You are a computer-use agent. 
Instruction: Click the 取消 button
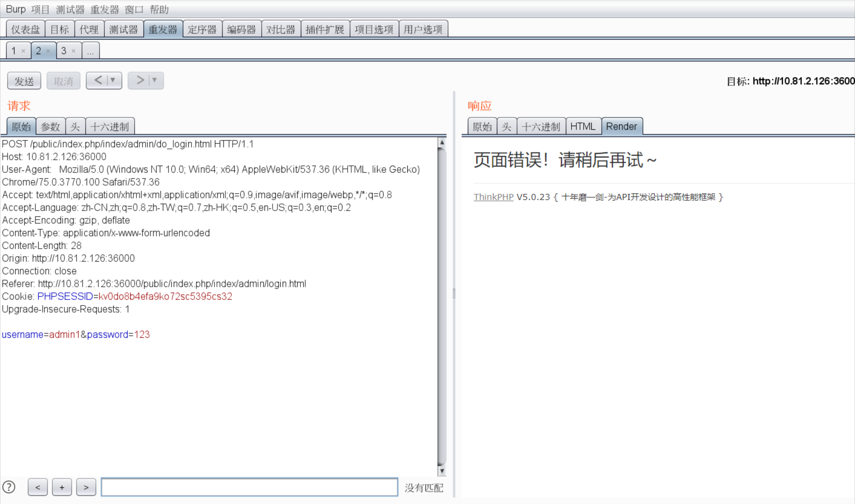[x=63, y=81]
